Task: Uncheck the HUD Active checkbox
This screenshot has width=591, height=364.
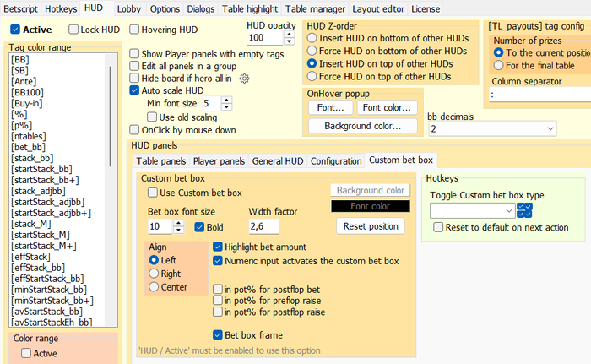Action: 15,30
